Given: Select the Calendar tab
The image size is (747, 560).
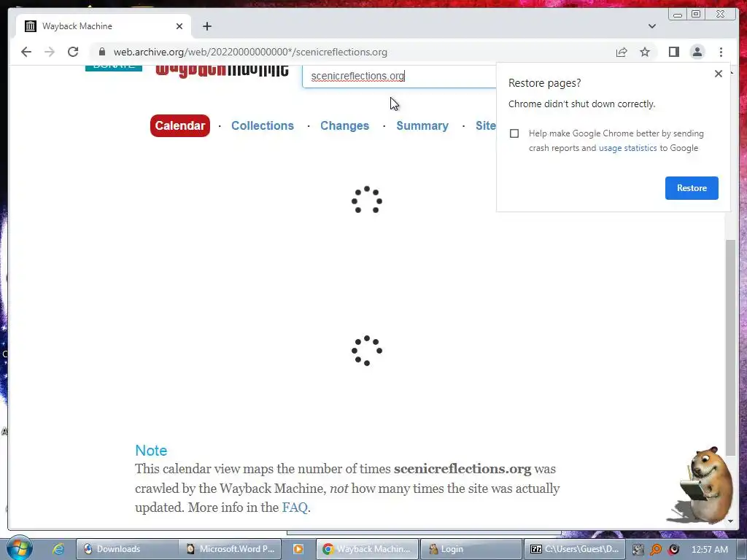Looking at the screenshot, I should [180, 125].
